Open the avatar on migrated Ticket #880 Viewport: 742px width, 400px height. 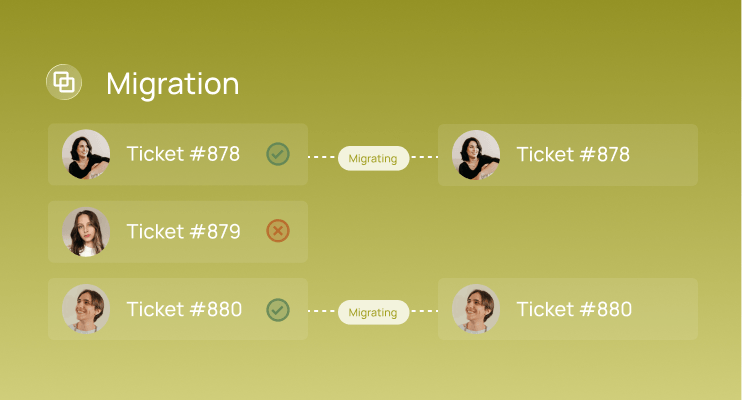tap(476, 309)
